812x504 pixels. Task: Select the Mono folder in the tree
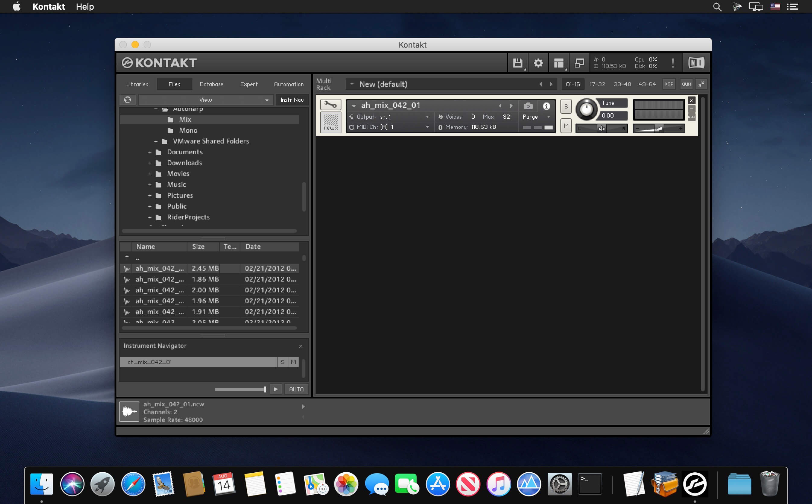(x=188, y=130)
